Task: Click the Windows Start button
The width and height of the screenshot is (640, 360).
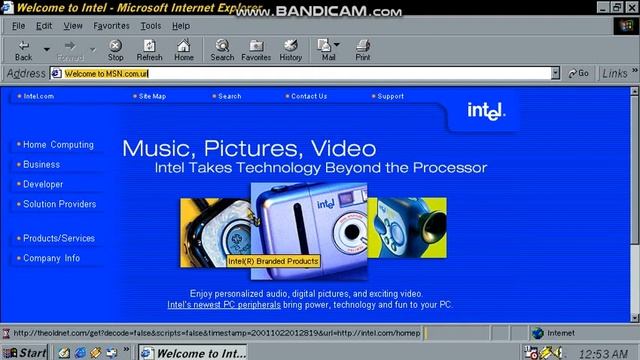Action: click(25, 352)
